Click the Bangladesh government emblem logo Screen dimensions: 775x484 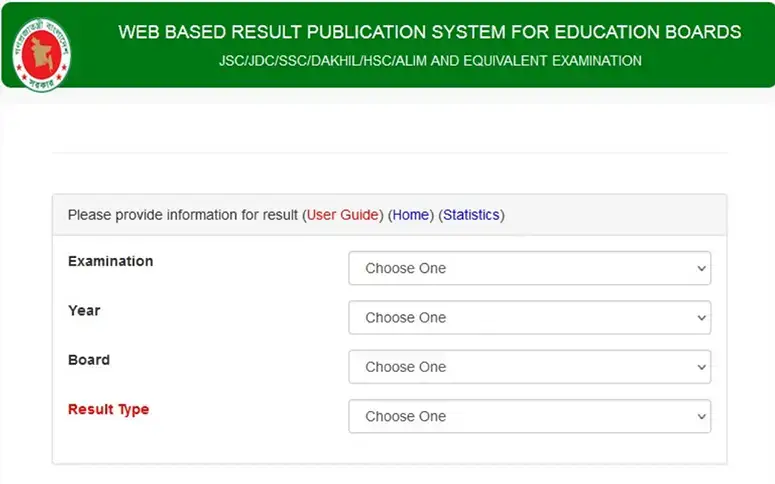(x=42, y=55)
